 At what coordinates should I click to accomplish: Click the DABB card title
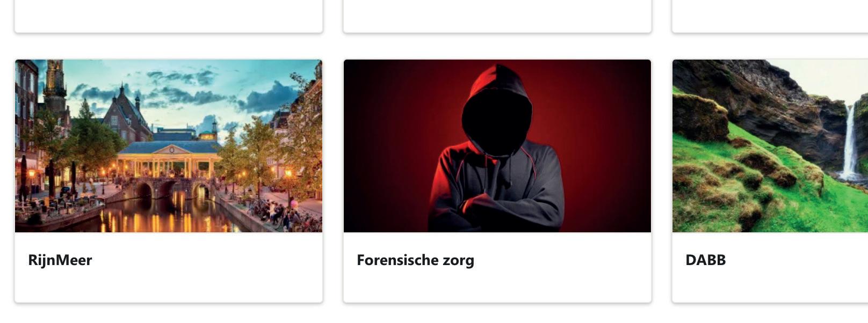coord(706,260)
